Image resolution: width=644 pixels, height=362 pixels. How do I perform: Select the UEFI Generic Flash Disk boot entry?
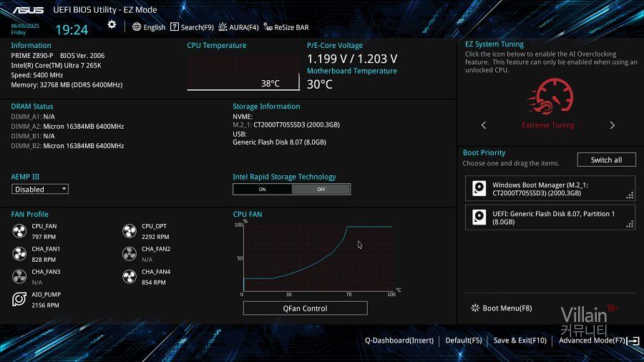point(550,217)
